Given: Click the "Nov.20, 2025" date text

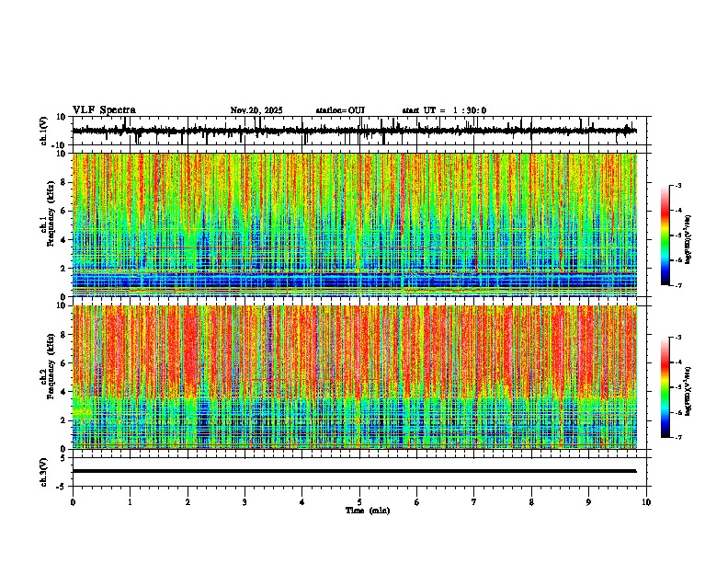Looking at the screenshot, I should 256,110.
